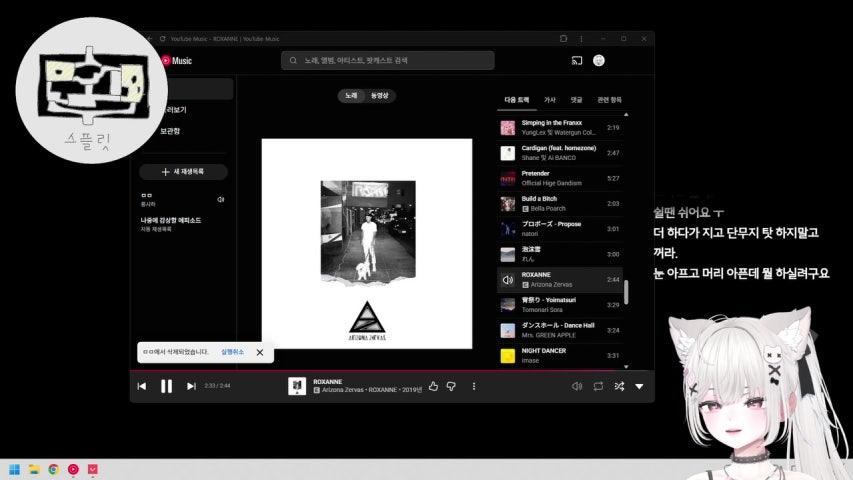Like ROXANNE with thumbs up icon
The height and width of the screenshot is (480, 853).
433,386
